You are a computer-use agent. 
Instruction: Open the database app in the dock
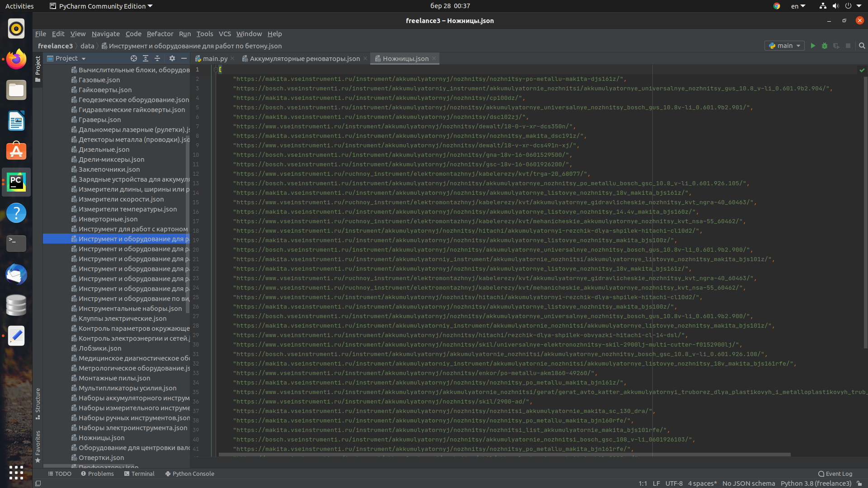point(16,305)
